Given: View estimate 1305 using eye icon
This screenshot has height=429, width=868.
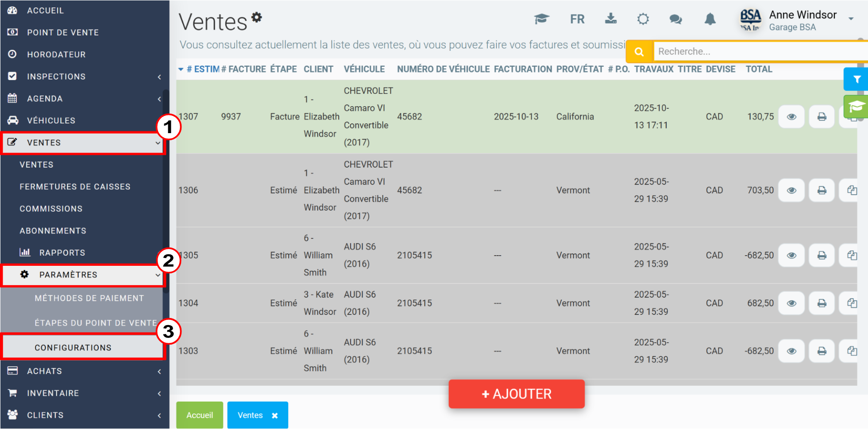Looking at the screenshot, I should [x=791, y=255].
